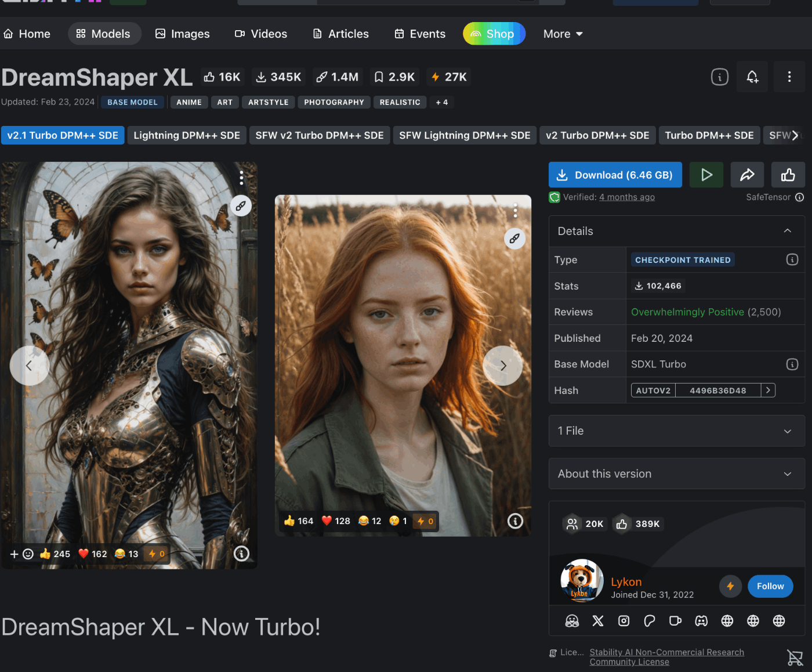Show info for the red-haired woman image
Image resolution: width=812 pixels, height=672 pixels.
click(x=515, y=521)
